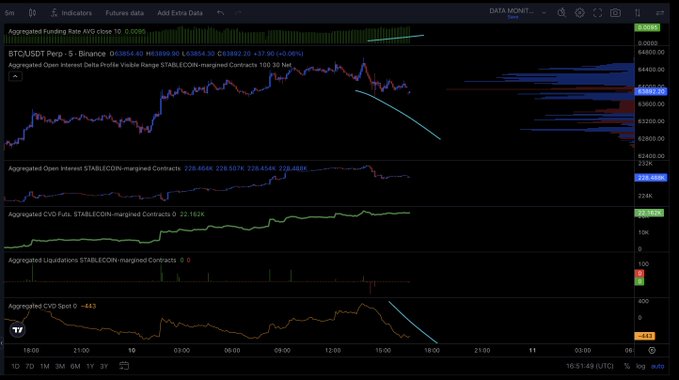The width and height of the screenshot is (679, 380).
Task: Set the chart range to 3Y
Action: [x=104, y=366]
